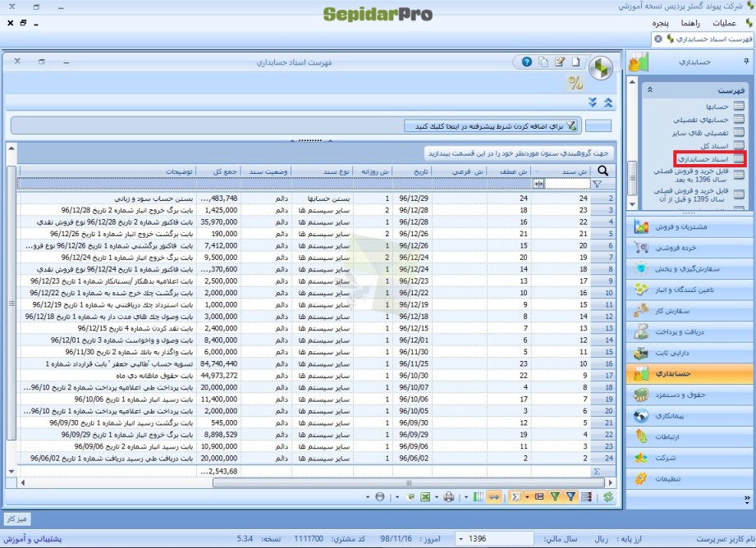Image resolution: width=756 pixels, height=548 pixels.
Task: Click the overflow chevron at the sidebar bottom
Action: click(747, 499)
